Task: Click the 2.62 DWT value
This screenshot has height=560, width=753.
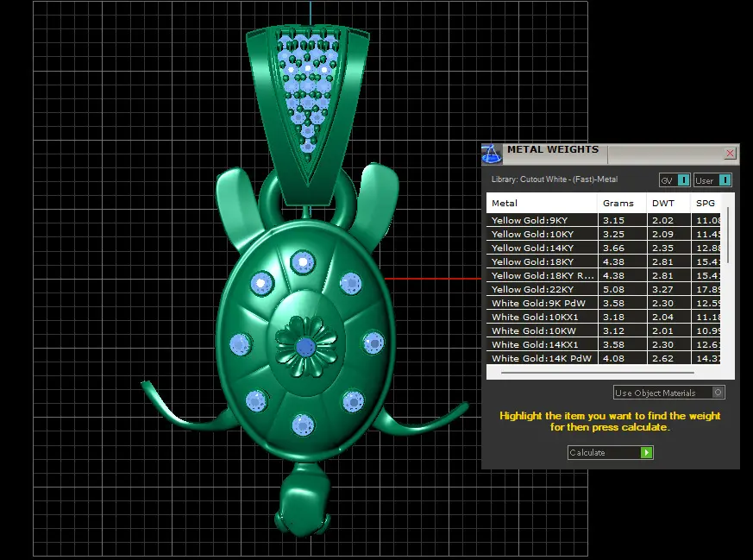Action: click(x=662, y=358)
